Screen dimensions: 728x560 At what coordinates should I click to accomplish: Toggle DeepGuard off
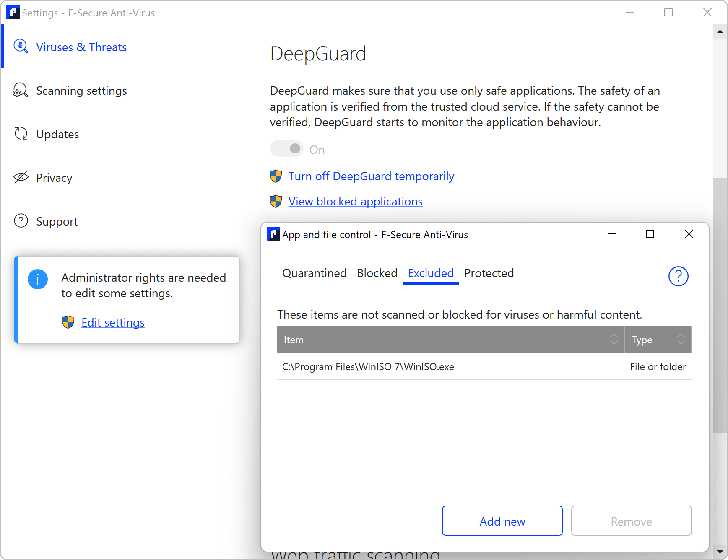[x=287, y=148]
